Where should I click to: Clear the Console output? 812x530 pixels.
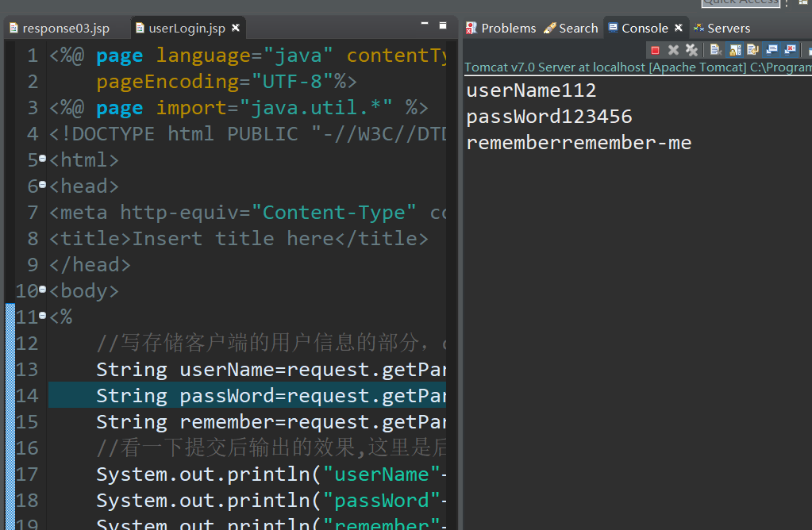[716, 50]
